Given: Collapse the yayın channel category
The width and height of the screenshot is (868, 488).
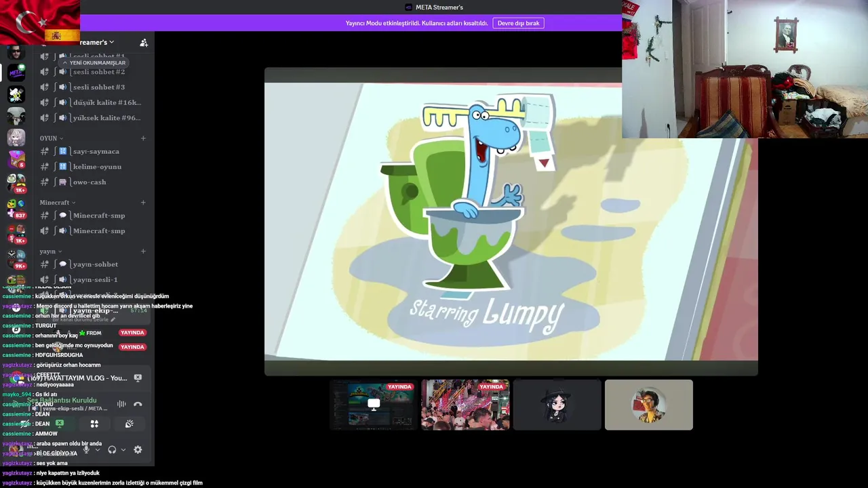Looking at the screenshot, I should [x=50, y=251].
